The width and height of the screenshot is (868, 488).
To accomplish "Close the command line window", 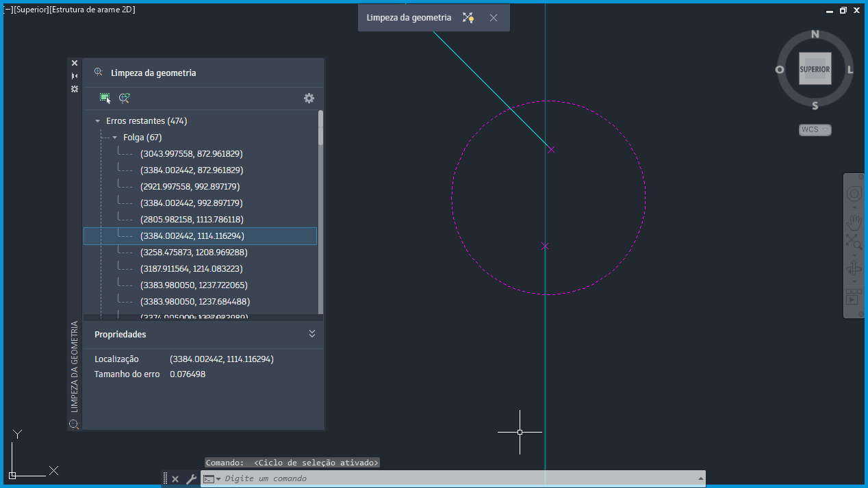I will 175,479.
